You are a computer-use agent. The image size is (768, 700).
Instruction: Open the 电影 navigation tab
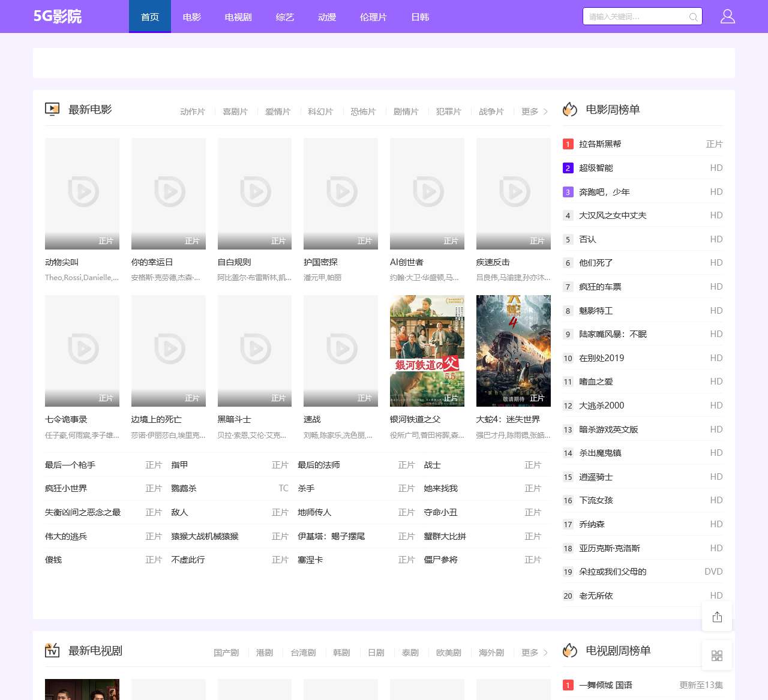click(192, 16)
